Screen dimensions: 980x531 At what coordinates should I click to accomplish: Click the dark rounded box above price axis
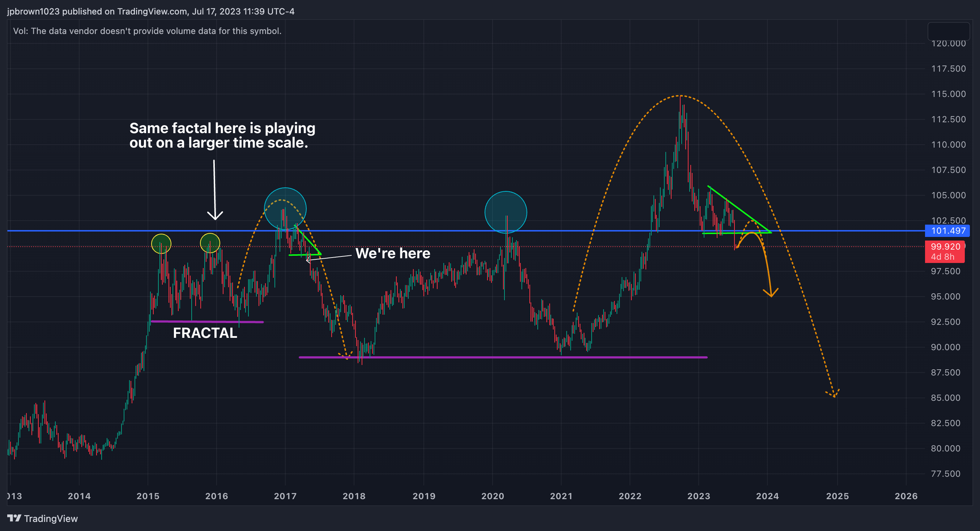click(x=949, y=31)
